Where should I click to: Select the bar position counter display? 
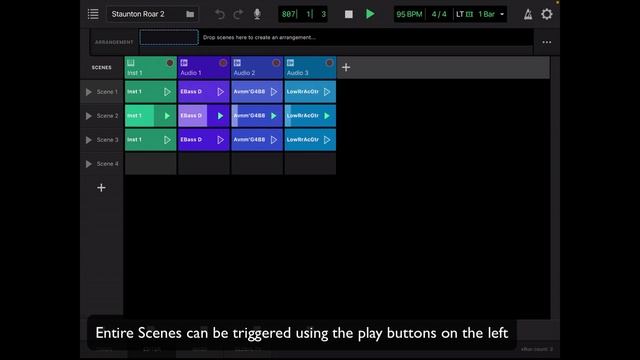tap(303, 14)
